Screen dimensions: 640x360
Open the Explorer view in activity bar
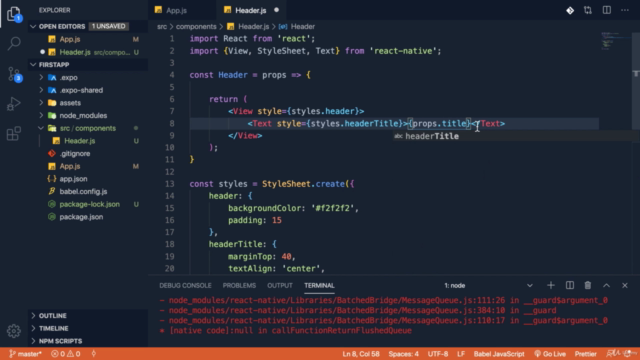click(x=14, y=14)
